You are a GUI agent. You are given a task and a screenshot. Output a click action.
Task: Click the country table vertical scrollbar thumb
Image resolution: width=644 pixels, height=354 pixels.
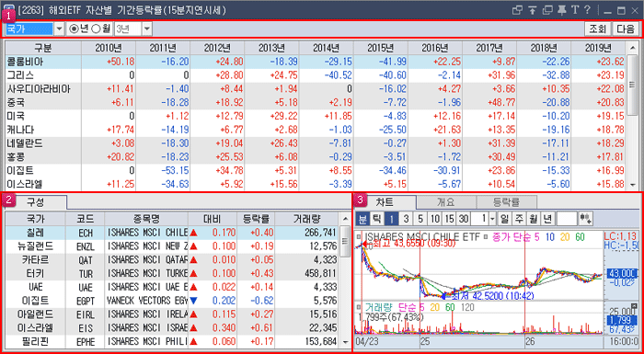tap(633, 85)
